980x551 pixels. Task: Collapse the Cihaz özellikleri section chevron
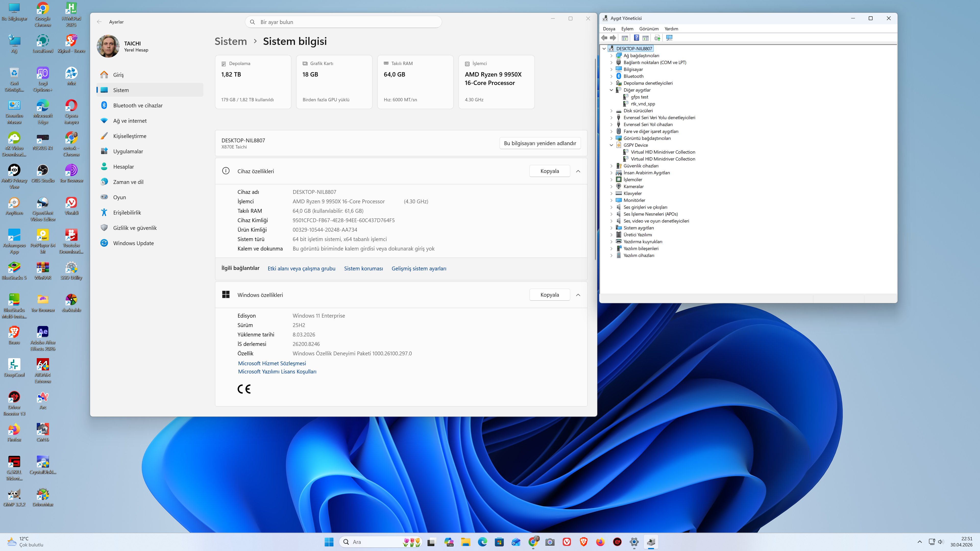(x=578, y=171)
